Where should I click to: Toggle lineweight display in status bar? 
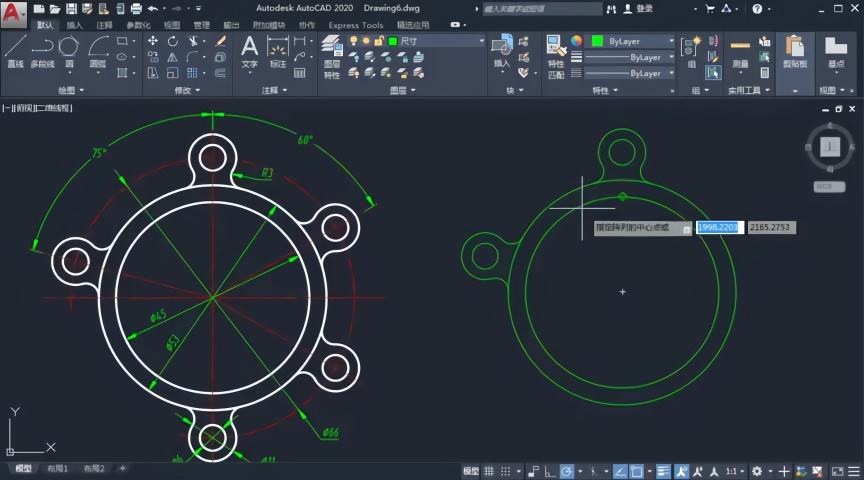(x=663, y=471)
